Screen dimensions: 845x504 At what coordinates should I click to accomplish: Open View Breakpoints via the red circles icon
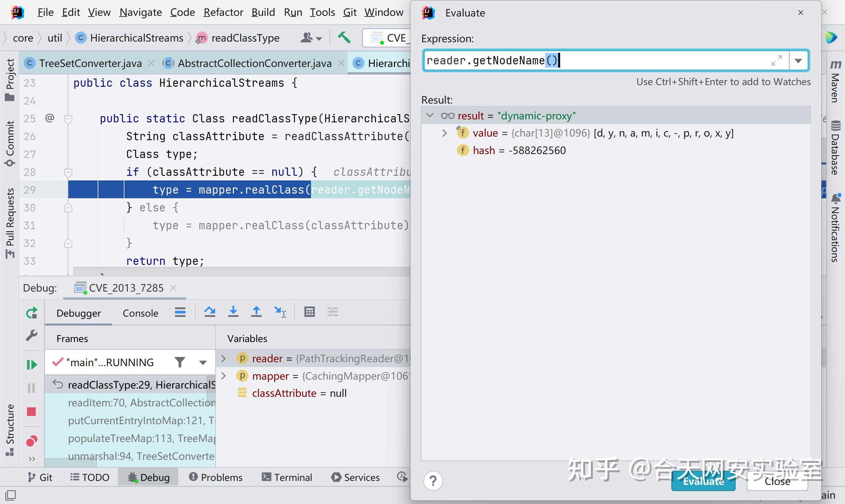click(31, 440)
